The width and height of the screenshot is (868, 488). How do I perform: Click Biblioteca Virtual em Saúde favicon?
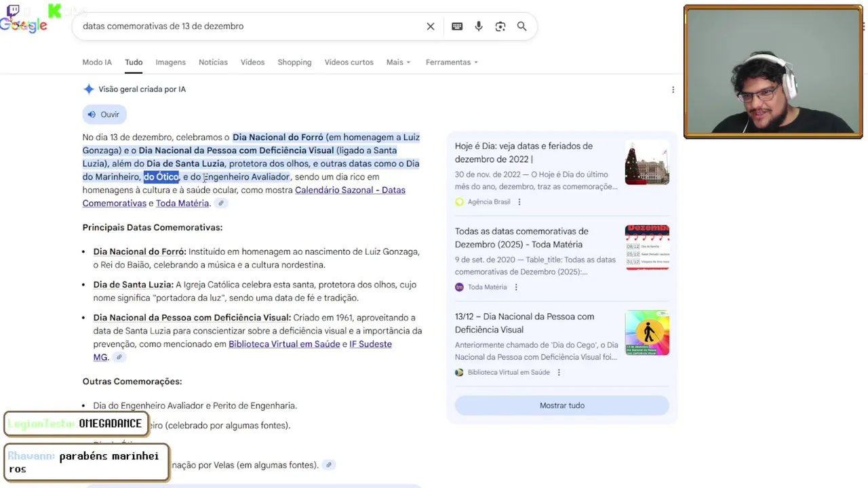coord(459,373)
